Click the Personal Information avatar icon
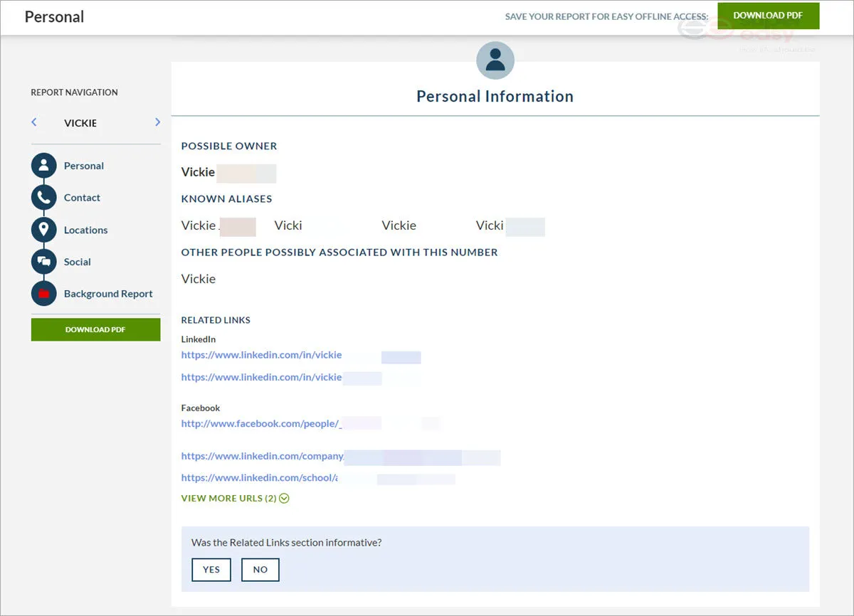Image resolution: width=854 pixels, height=616 pixels. 495,60
